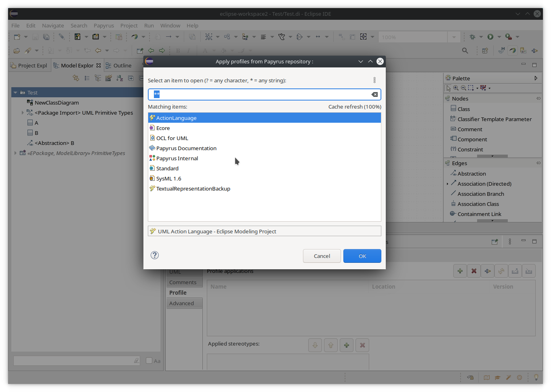The width and height of the screenshot is (551, 392).
Task: Select the arrow Select tool in the Palette
Action: tap(448, 88)
